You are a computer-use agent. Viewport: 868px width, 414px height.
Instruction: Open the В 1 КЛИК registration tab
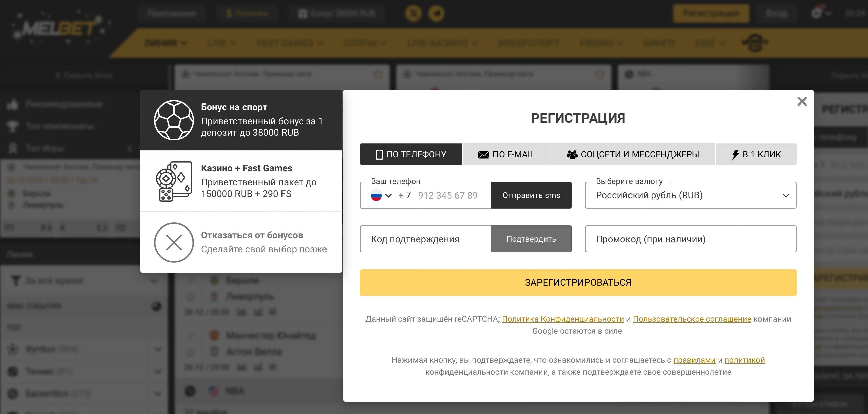(x=756, y=154)
